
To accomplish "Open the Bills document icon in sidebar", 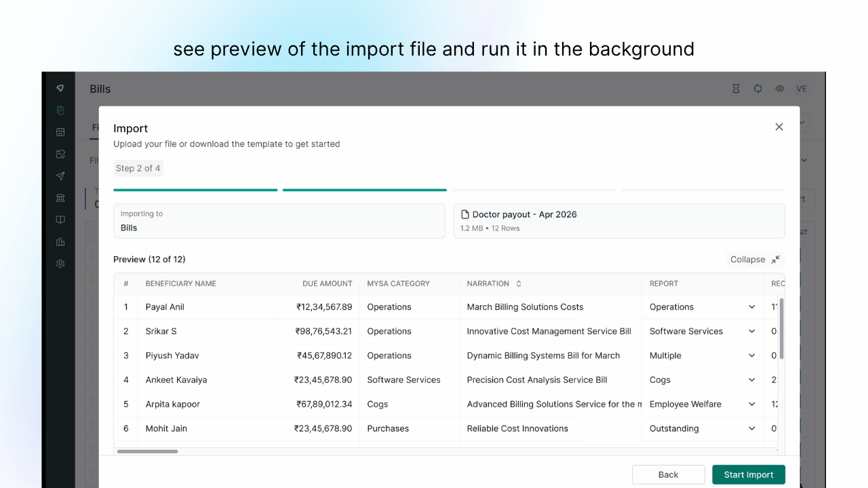I will tap(60, 110).
